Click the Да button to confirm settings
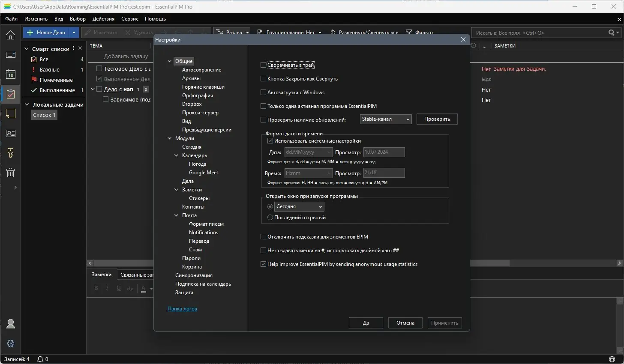Screen dimensions: 624x364 [366, 323]
